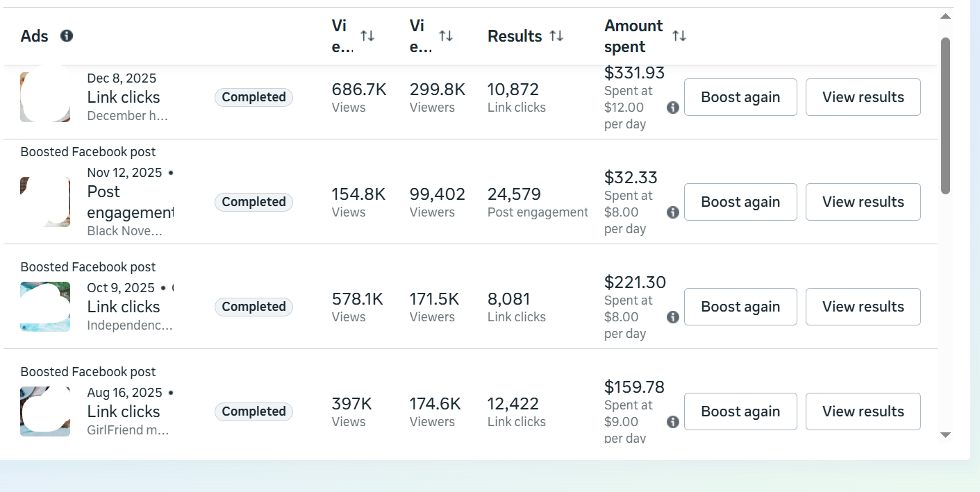Boost again the Dec 8 Link clicks ad

[740, 97]
